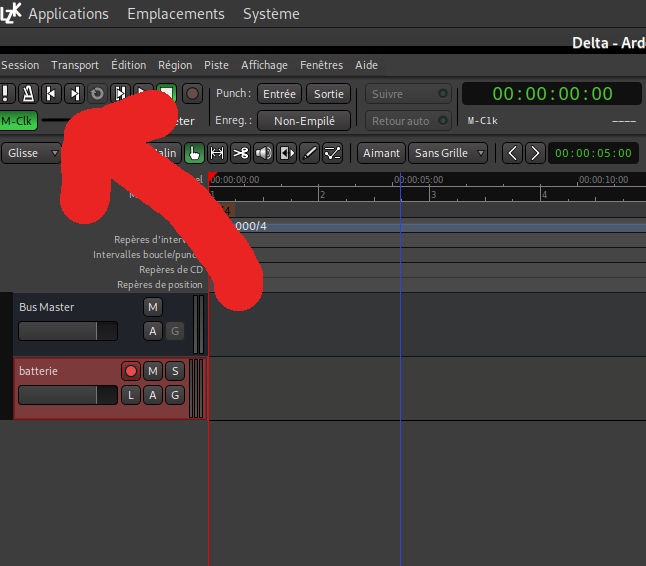The width and height of the screenshot is (646, 566).
Task: Nudge backward with left chevron button
Action: (513, 153)
